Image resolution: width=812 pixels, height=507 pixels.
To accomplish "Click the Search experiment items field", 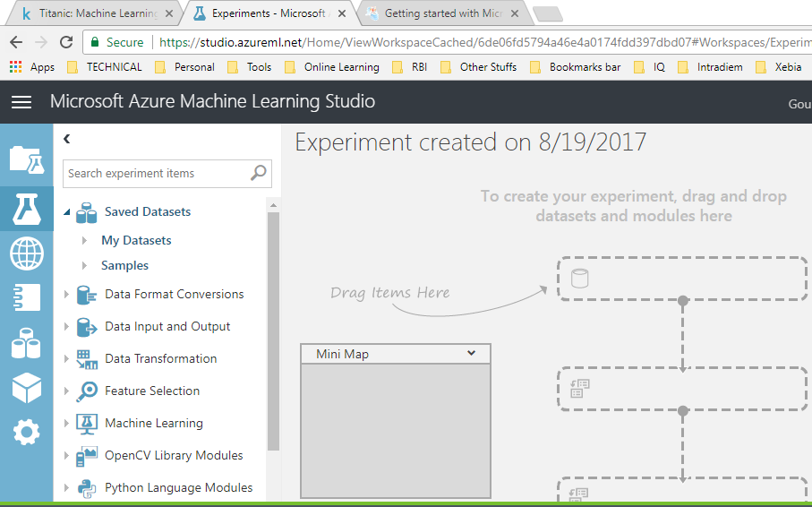I will pos(156,173).
